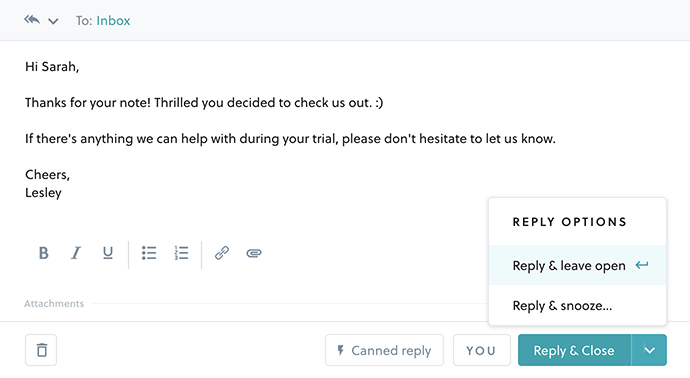This screenshot has height=378, width=690.
Task: Click the enter-key icon beside leave open
Action: (642, 265)
